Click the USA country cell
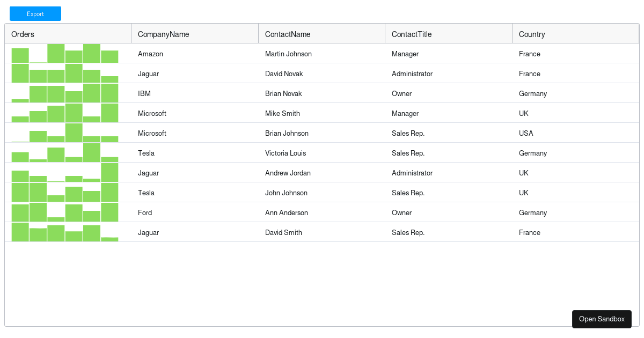644x338 pixels. [526, 133]
